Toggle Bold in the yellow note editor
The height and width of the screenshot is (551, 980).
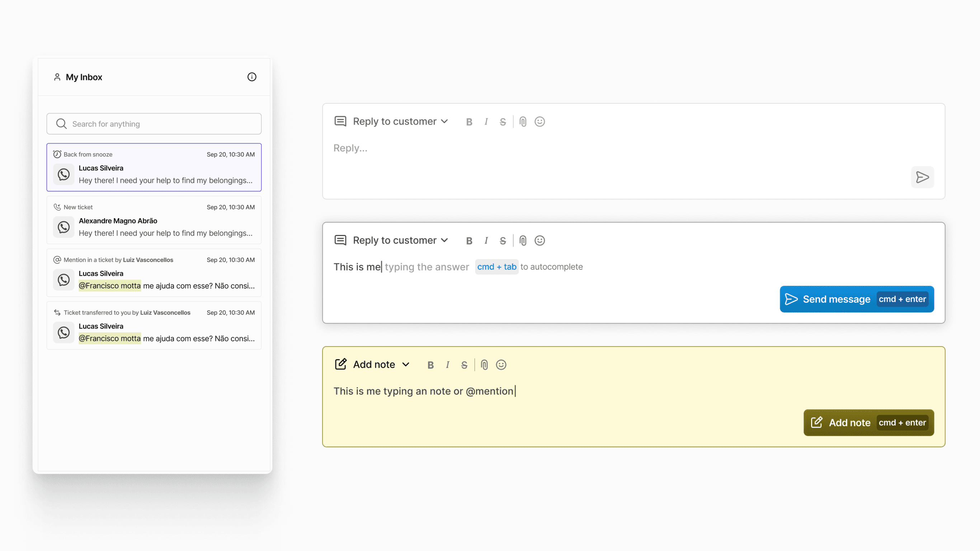(x=430, y=365)
